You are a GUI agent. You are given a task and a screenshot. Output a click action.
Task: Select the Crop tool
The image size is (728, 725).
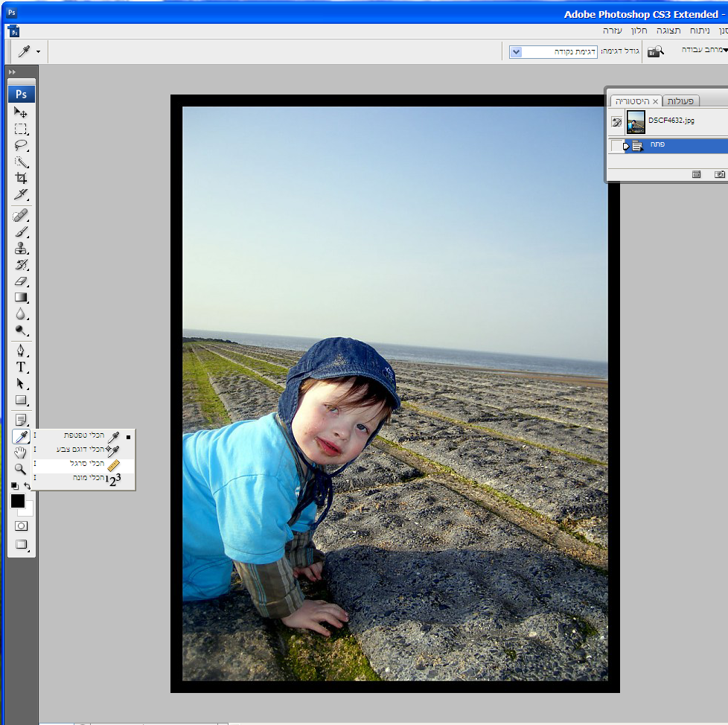(x=20, y=178)
